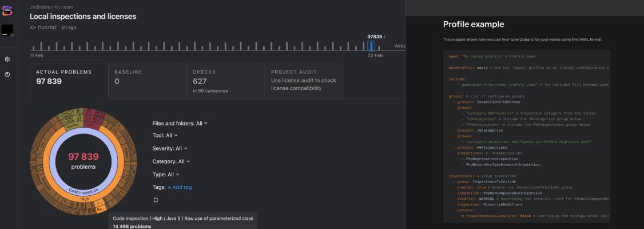Switch to the Actual Problems tab
The height and width of the screenshot is (229, 644).
coord(69,81)
